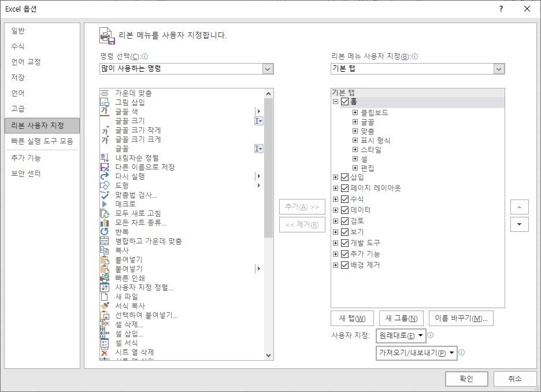Select the 병합하고 가운데 맞춤 icon

click(x=105, y=241)
